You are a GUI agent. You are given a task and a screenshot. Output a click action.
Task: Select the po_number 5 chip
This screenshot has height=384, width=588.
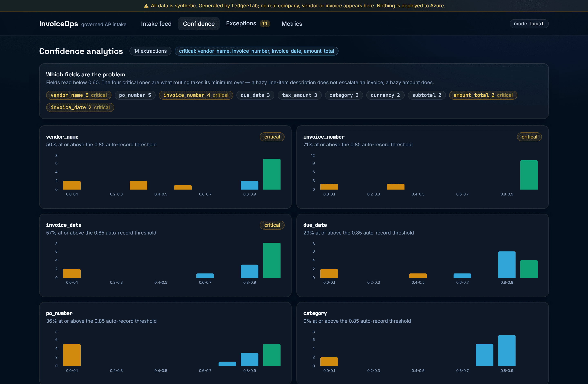point(135,95)
